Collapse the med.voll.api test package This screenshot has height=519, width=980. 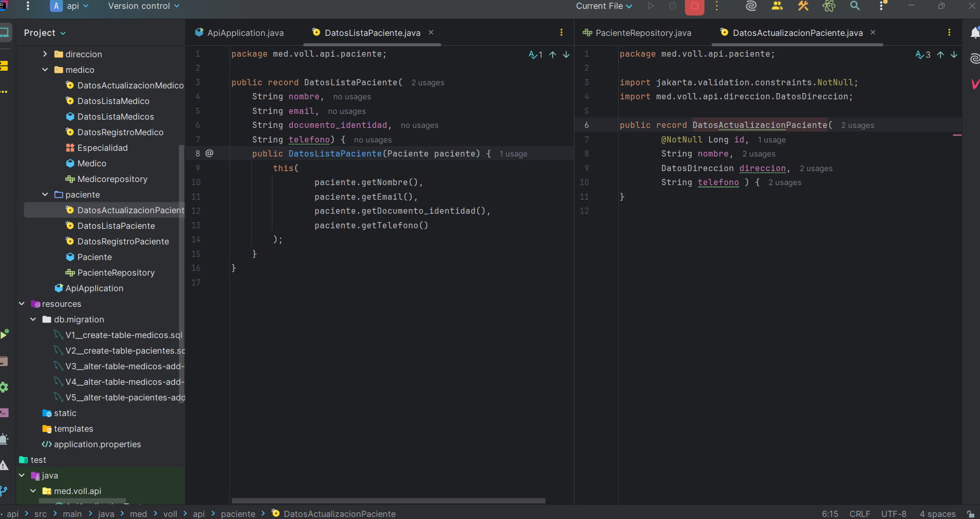(33, 491)
